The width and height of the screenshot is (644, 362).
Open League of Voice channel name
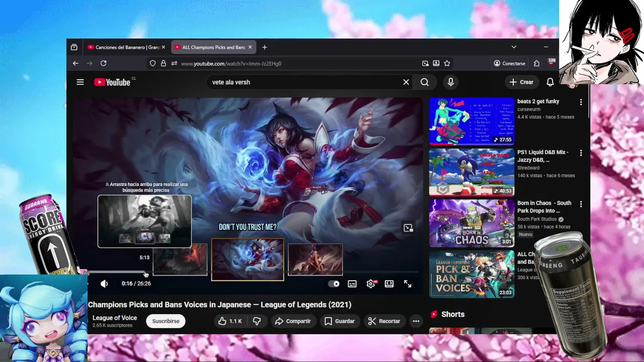[115, 318]
